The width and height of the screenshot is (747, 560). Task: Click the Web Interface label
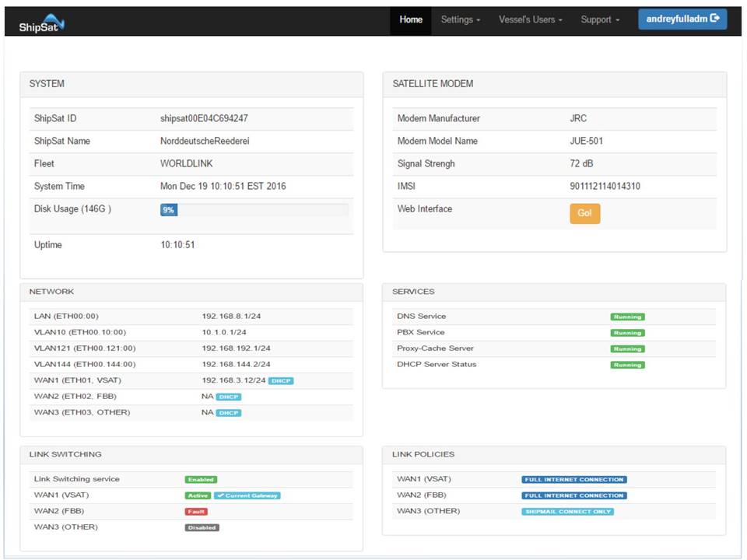(x=425, y=209)
